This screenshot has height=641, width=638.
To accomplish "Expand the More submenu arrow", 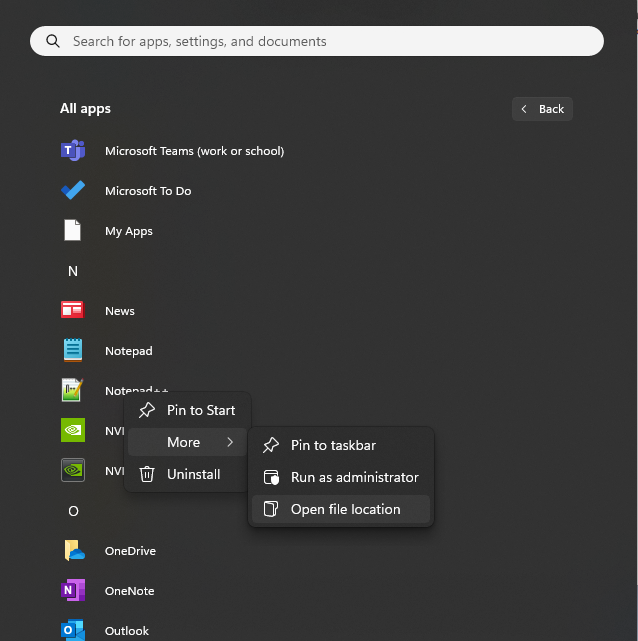I will point(230,442).
